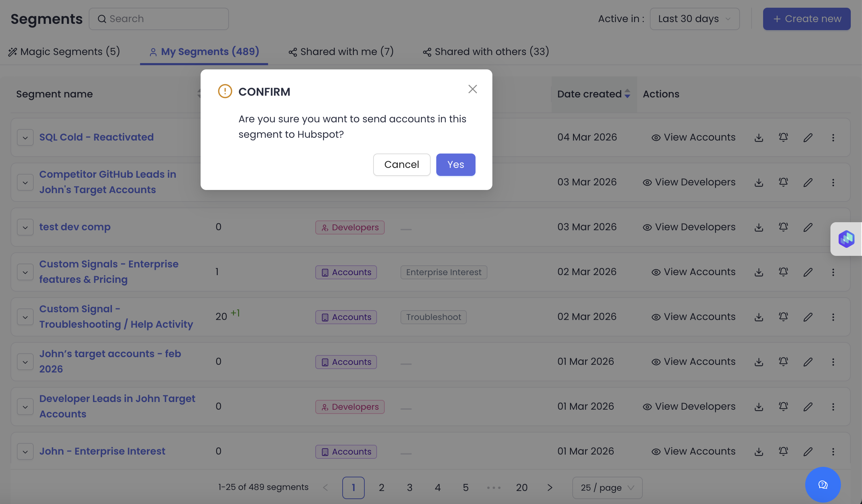The image size is (862, 504).
Task: Click the Cancel button in the dialog
Action: tap(402, 165)
